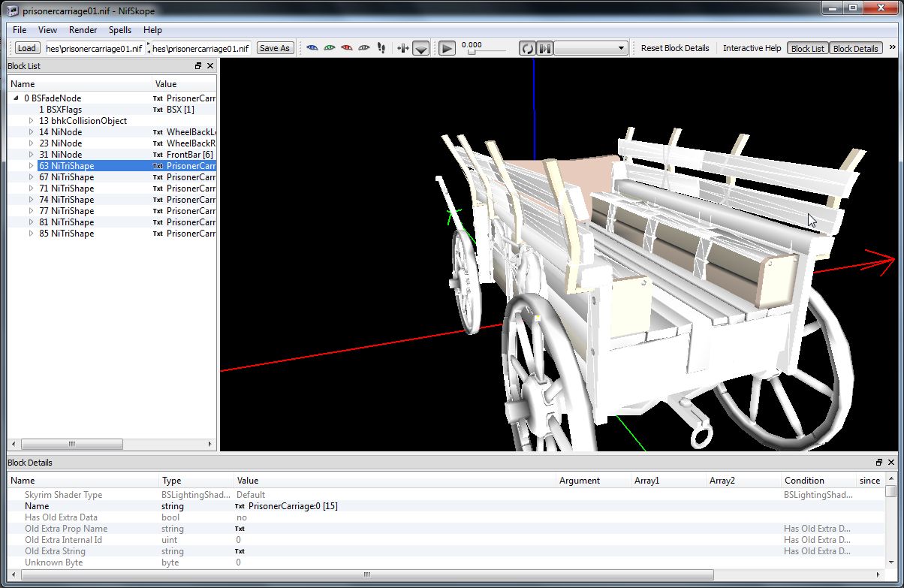Open the File menu
The height and width of the screenshot is (588, 904).
pos(20,30)
